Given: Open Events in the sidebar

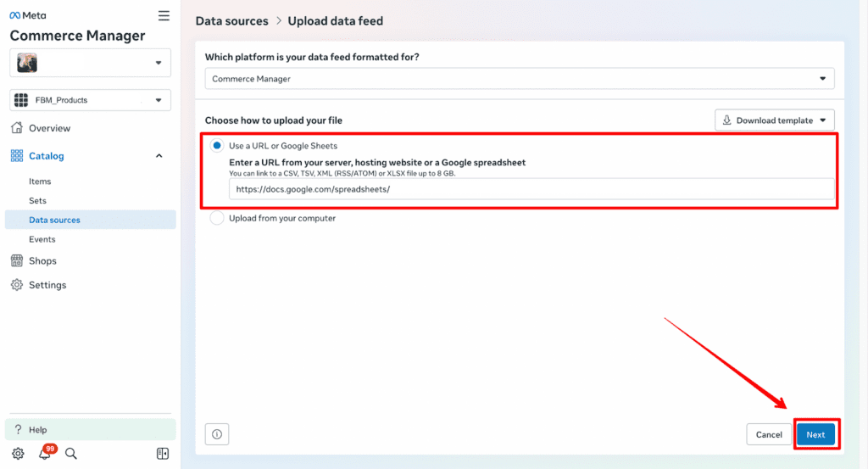Looking at the screenshot, I should point(42,239).
